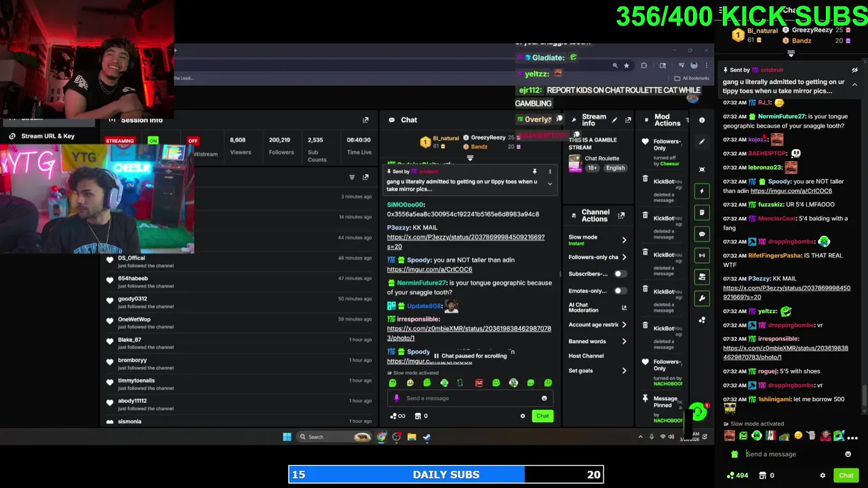Click the broadcast signal sidebar icon
Viewport: 868px width, 488px height.
point(702,256)
